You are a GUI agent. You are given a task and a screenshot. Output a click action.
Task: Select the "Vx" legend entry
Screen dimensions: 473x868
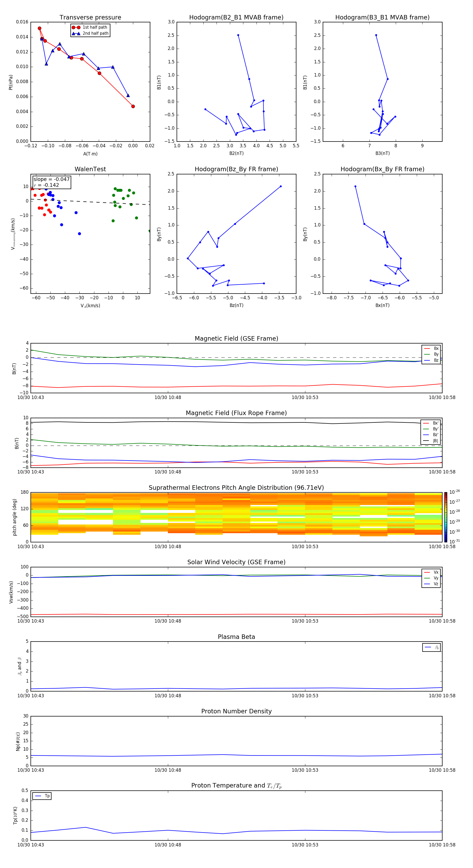click(431, 572)
